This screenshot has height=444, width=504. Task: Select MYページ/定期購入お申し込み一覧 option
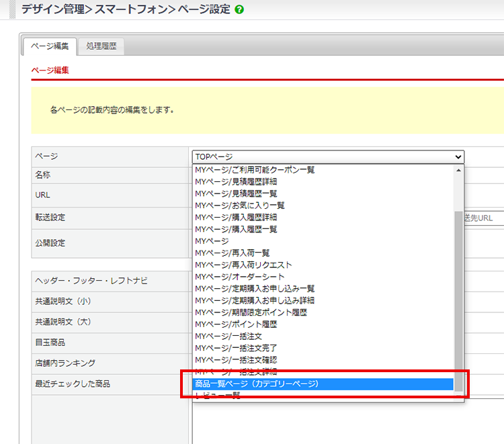(255, 289)
